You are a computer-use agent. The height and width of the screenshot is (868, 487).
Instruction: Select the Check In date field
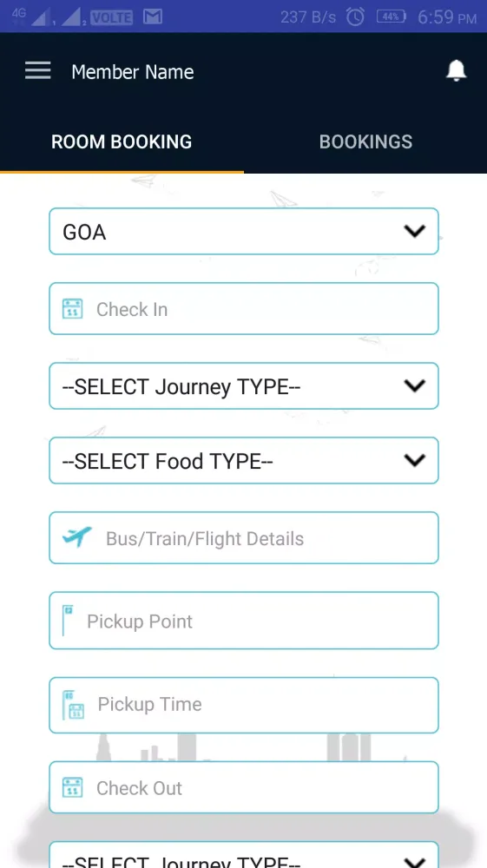[x=243, y=309]
